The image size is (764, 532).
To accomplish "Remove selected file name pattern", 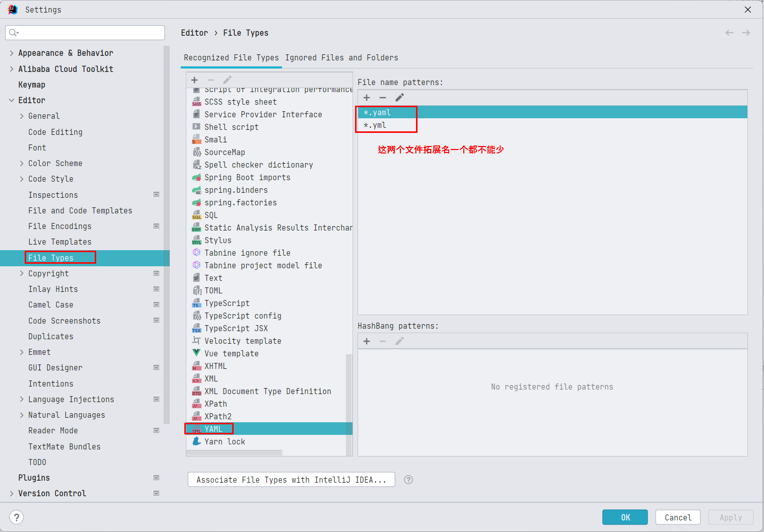I will click(x=383, y=98).
